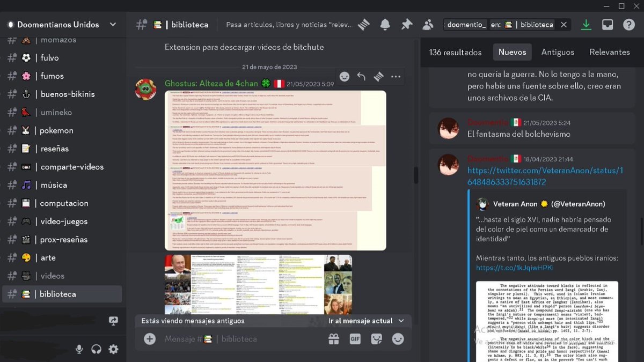Click the channel topic 'Pasa artículos, libros'
The image size is (644, 362).
[x=289, y=25]
